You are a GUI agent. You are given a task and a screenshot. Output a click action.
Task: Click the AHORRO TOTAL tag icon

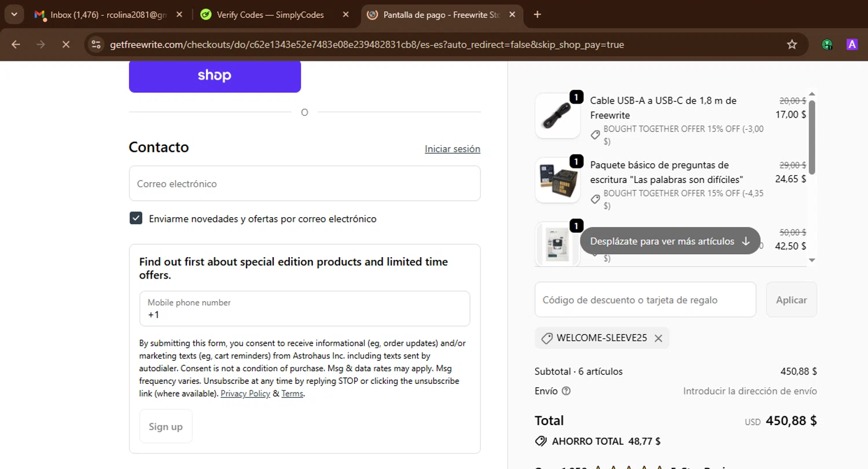540,441
